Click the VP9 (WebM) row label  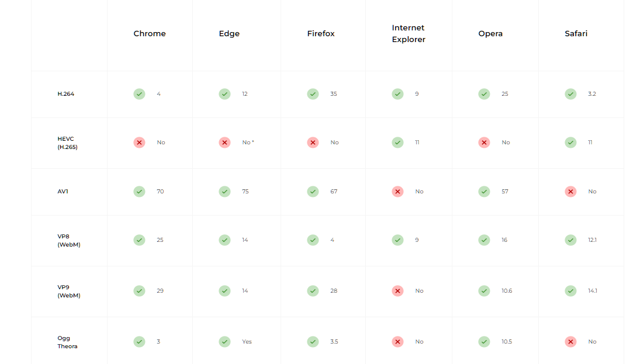click(x=68, y=292)
